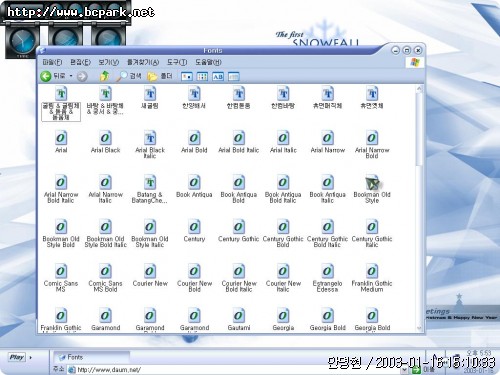500x375 pixels.
Task: Select the Garamond font icon
Action: (x=105, y=316)
